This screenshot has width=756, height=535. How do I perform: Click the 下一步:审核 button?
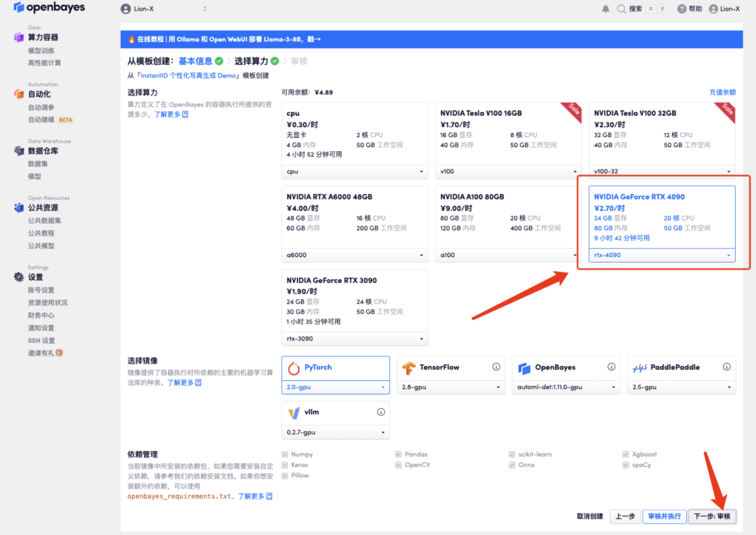pos(713,516)
